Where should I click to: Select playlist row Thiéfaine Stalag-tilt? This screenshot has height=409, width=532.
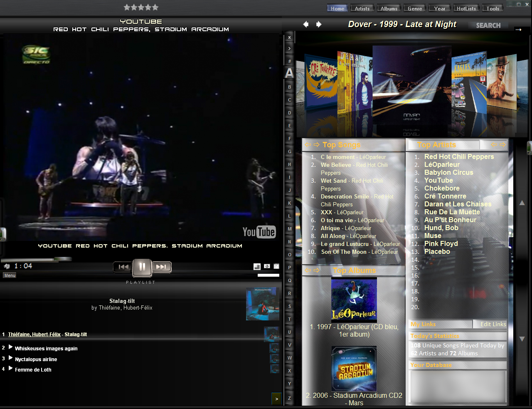pos(140,335)
